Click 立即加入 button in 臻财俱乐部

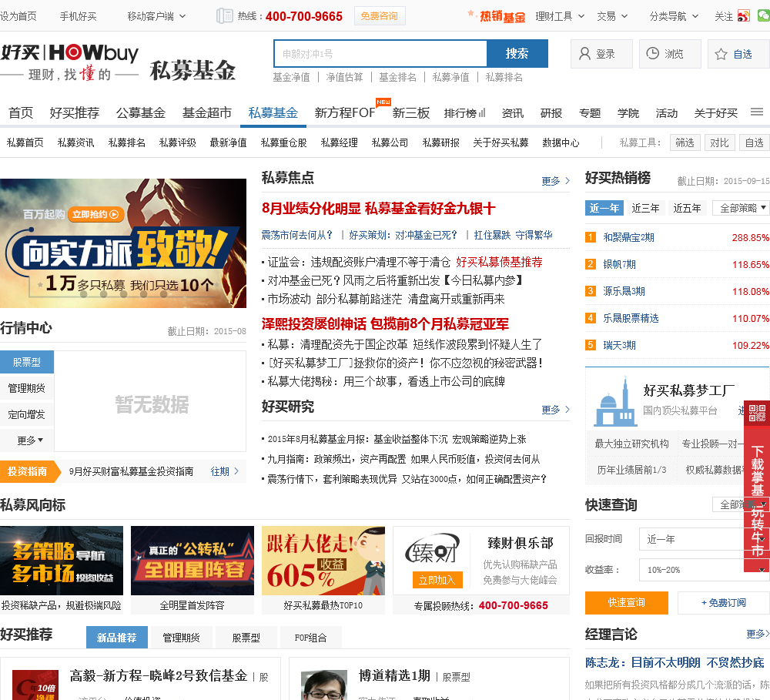click(x=437, y=580)
